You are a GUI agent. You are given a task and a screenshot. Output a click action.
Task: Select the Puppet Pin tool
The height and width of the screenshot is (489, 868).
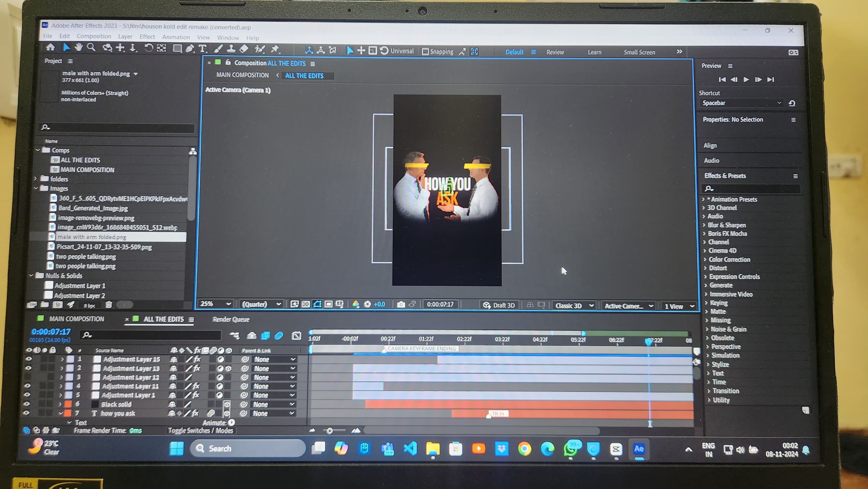(x=275, y=49)
